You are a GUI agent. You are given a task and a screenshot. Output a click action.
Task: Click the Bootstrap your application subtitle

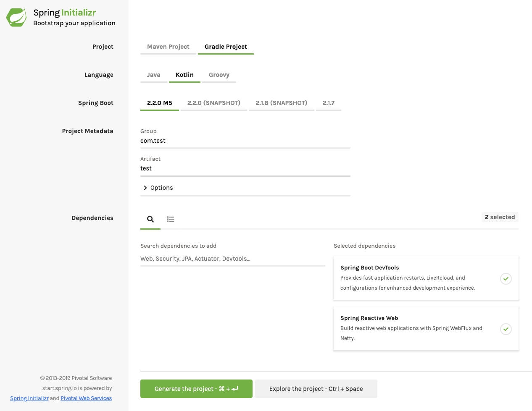click(x=74, y=23)
